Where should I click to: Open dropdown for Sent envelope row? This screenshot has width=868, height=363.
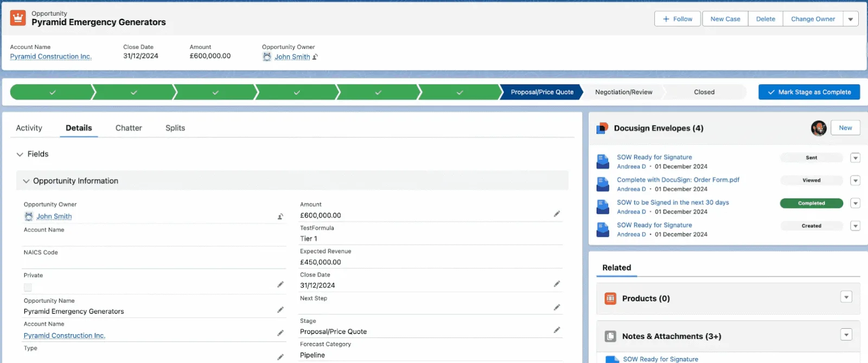point(856,158)
